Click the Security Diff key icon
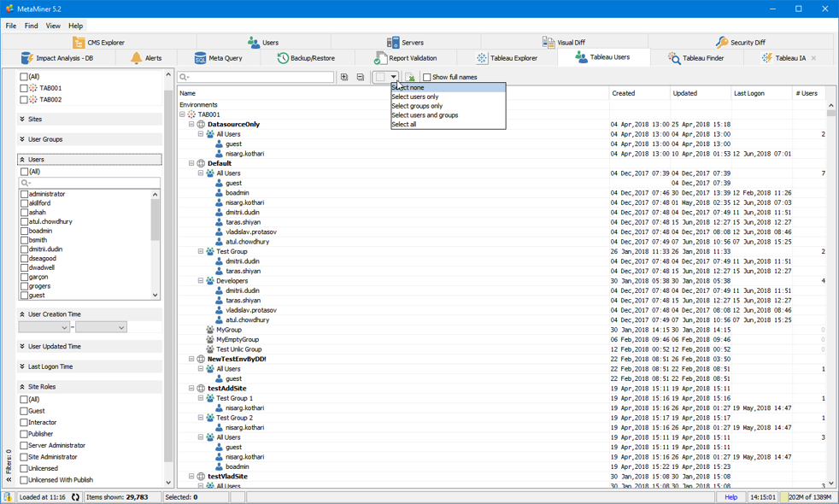The image size is (839, 504). (722, 42)
